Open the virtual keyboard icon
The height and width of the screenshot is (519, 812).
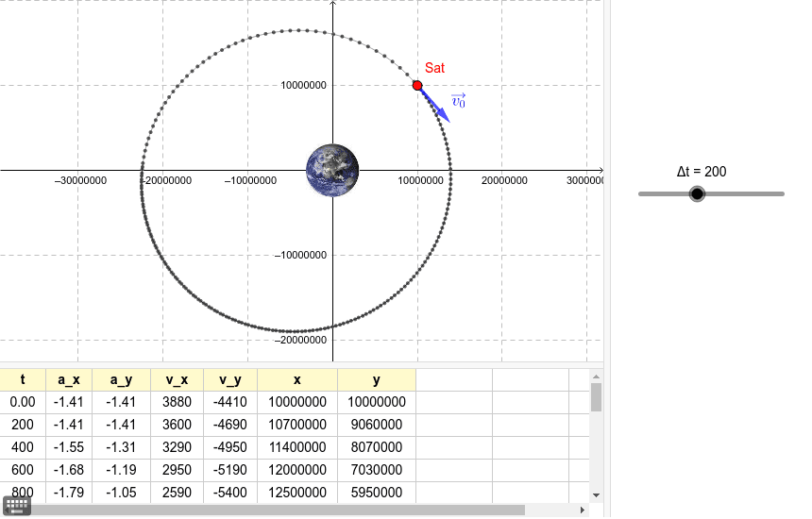[x=17, y=506]
